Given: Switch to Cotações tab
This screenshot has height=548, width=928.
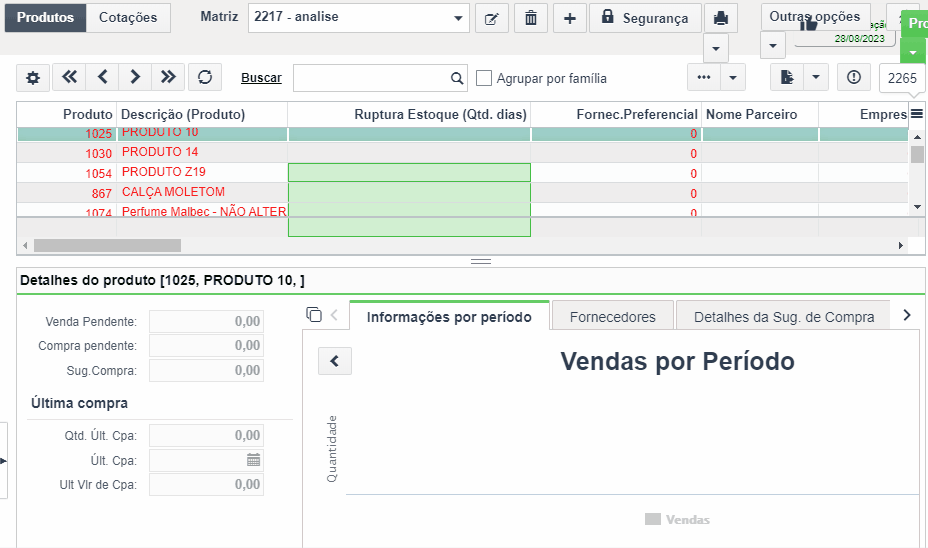Looking at the screenshot, I should (x=128, y=18).
